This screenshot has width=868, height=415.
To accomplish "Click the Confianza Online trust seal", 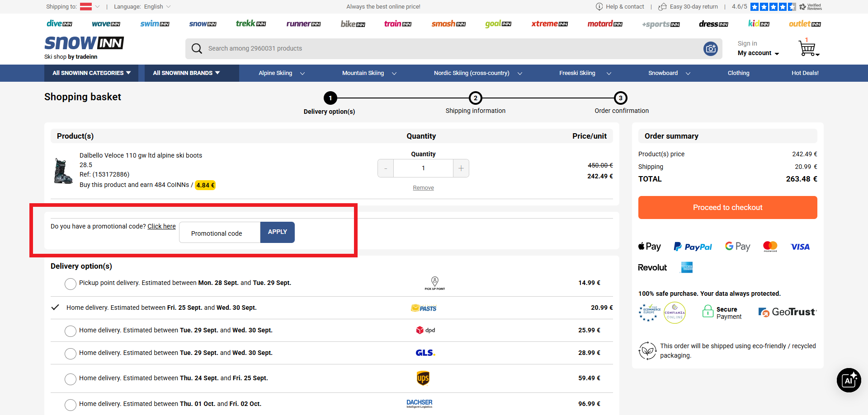I will tap(675, 313).
